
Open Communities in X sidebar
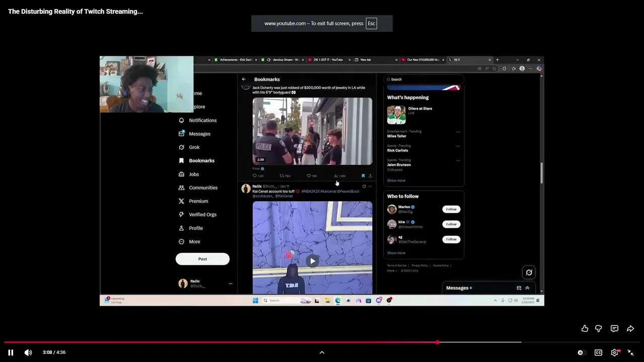(198, 188)
